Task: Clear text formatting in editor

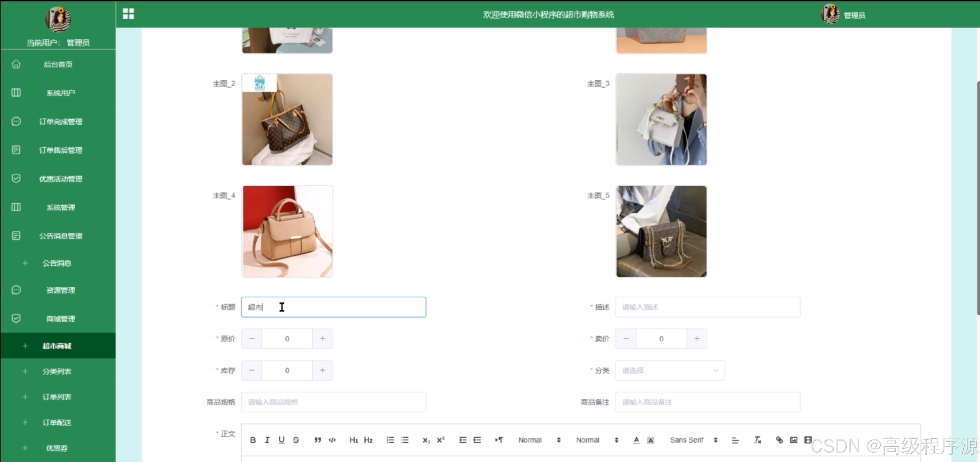Action: tap(758, 440)
